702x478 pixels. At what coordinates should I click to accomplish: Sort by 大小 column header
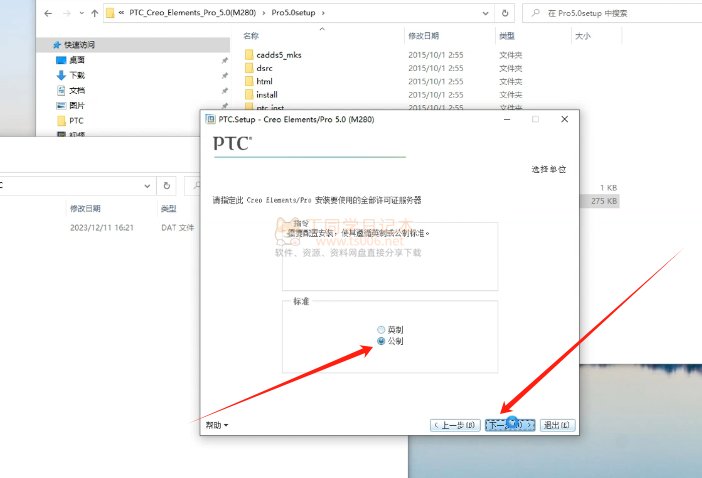(x=582, y=36)
